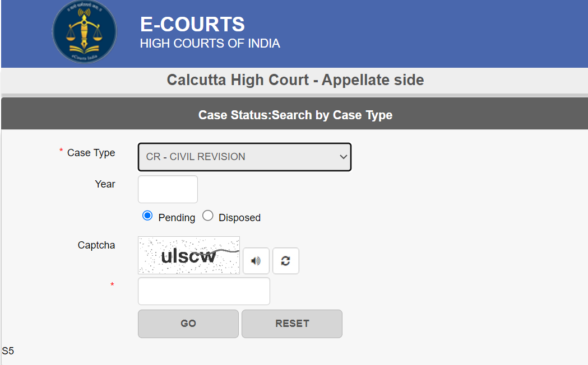Click the Case Type dropdown chevron arrow
This screenshot has height=365, width=588.
point(343,157)
